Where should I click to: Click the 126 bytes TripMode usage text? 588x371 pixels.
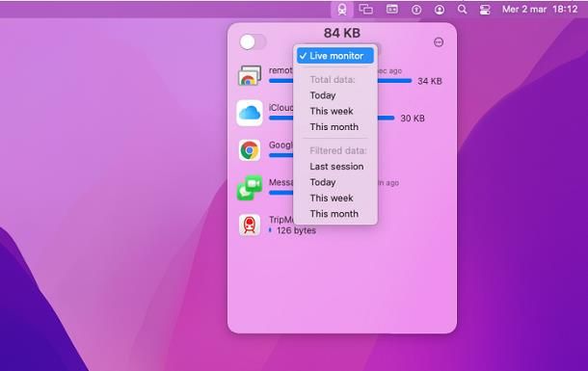[296, 230]
